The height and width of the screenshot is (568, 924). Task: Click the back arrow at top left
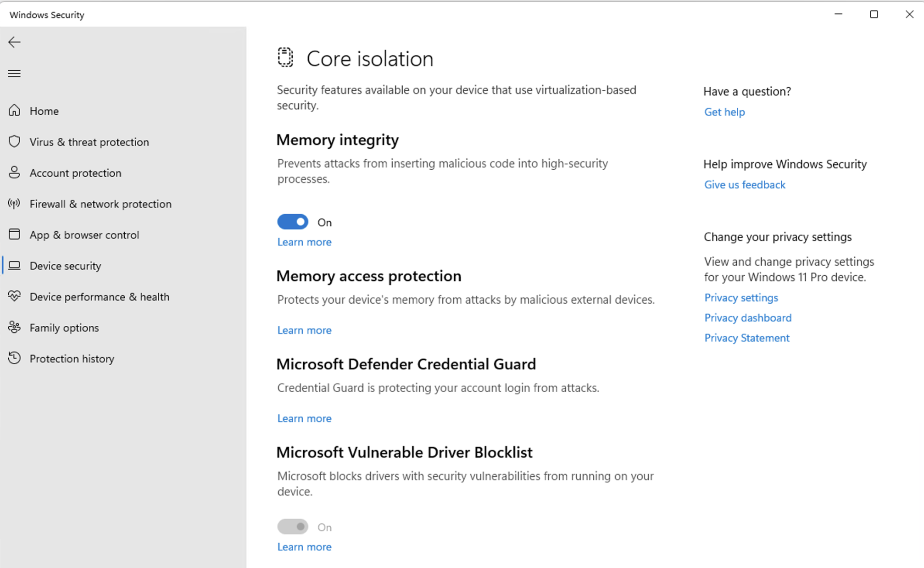tap(14, 42)
